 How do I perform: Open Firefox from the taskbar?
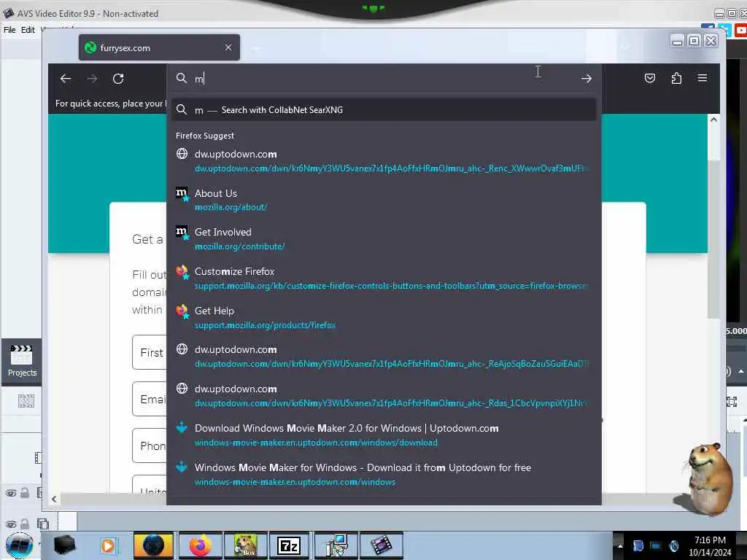click(200, 545)
